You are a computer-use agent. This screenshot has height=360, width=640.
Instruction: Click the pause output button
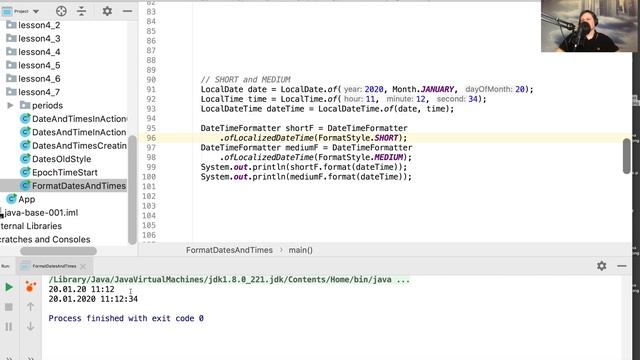click(x=9, y=327)
